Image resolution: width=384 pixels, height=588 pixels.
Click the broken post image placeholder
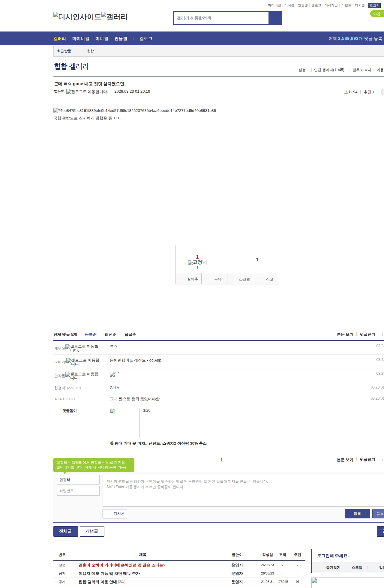pyautogui.click(x=56, y=110)
